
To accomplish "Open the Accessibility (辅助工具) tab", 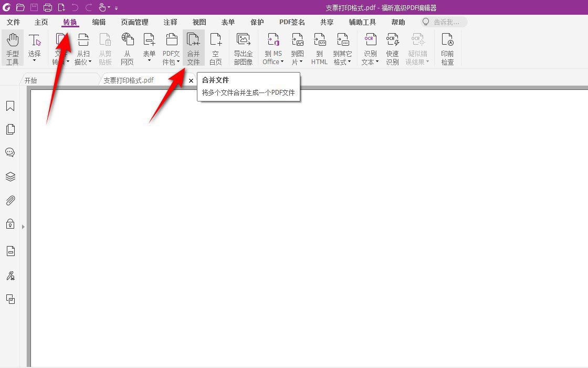I will (362, 22).
